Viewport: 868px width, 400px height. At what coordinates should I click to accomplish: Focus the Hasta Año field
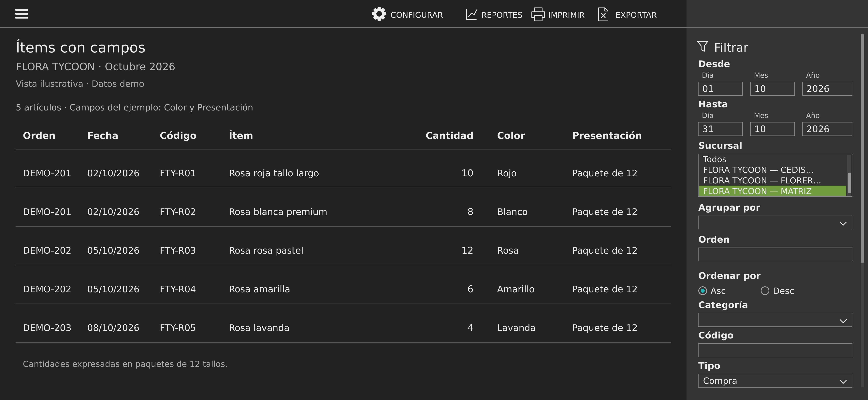[x=827, y=129]
